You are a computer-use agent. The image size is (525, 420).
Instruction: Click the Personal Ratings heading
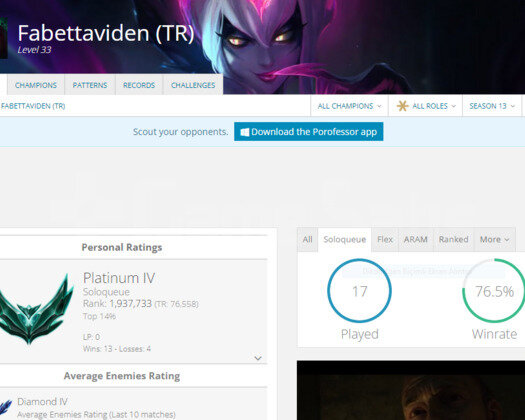[x=122, y=247]
